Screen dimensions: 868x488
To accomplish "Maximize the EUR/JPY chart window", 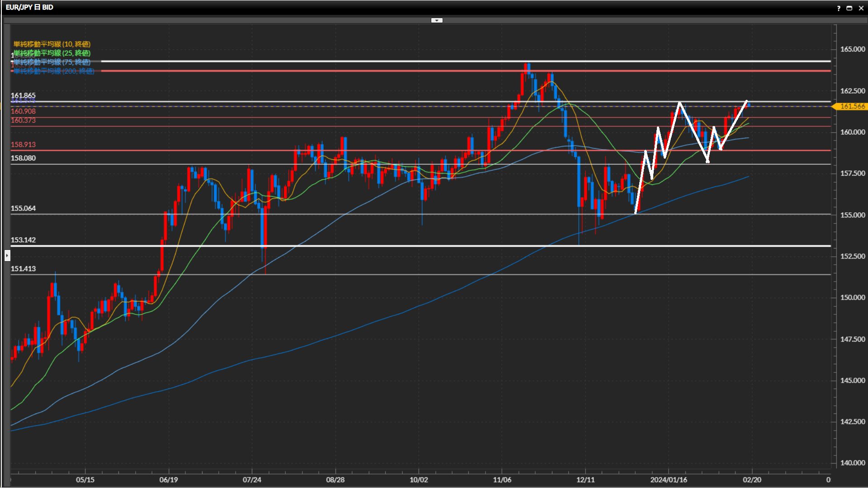I will click(849, 8).
